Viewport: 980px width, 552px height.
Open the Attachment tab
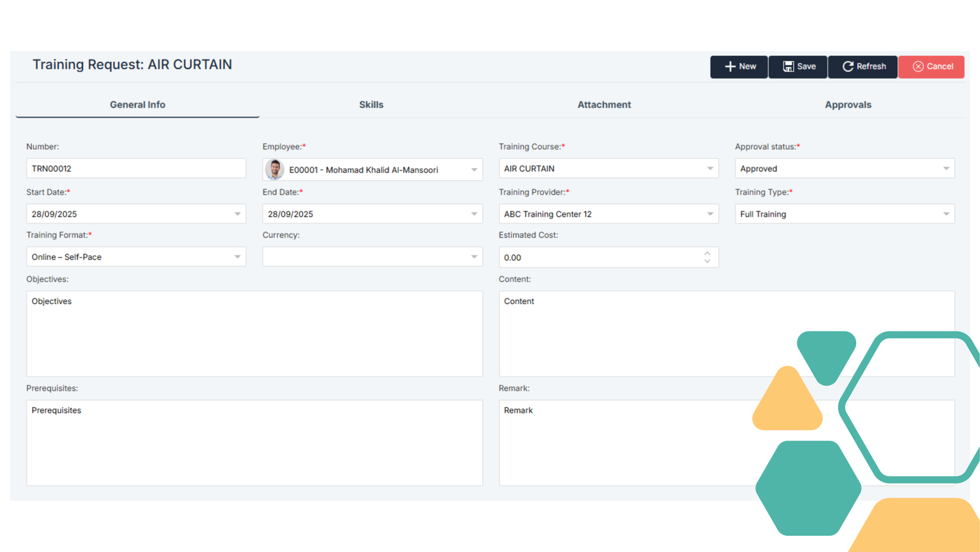tap(604, 104)
